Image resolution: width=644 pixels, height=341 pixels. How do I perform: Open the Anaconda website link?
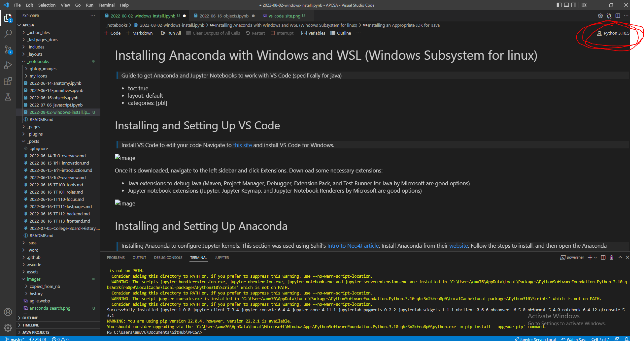tap(458, 246)
